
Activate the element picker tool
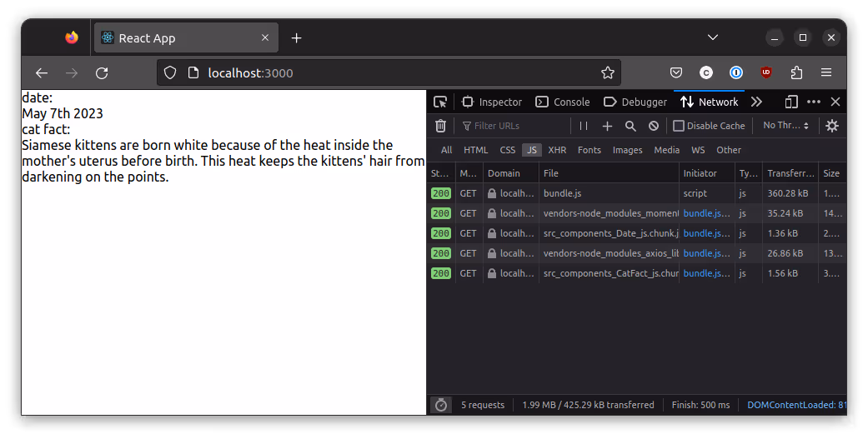point(440,102)
